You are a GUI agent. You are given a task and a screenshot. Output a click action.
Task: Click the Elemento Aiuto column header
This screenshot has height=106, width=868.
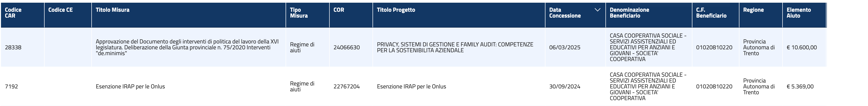[x=804, y=15]
